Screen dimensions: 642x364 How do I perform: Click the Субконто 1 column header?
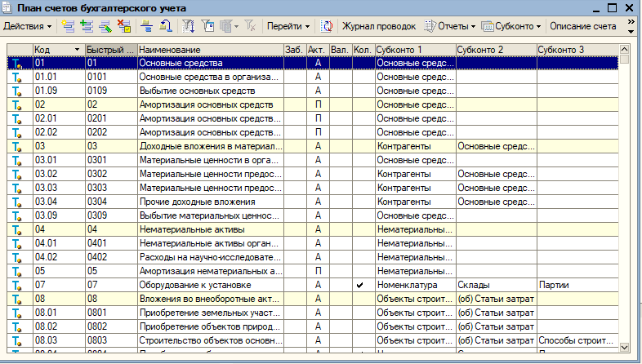[x=415, y=50]
